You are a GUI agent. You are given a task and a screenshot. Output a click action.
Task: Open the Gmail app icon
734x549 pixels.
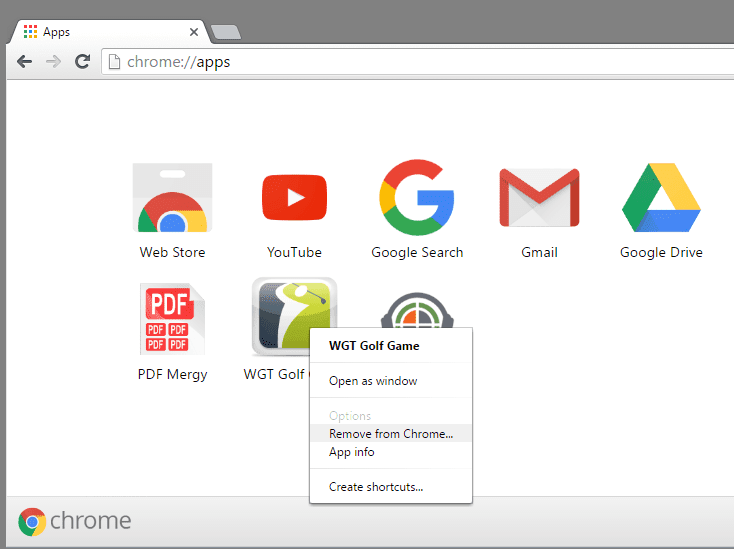tap(539, 198)
